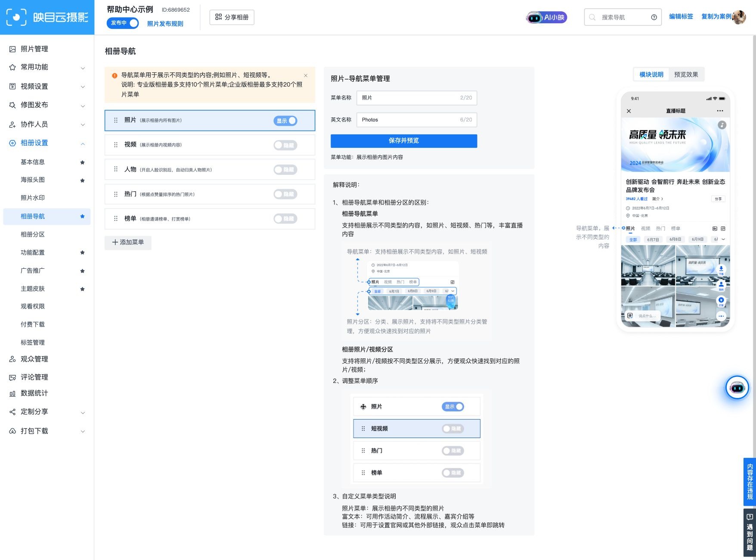This screenshot has width=756, height=560.
Task: Toggle 照片 menu display switch
Action: click(285, 121)
